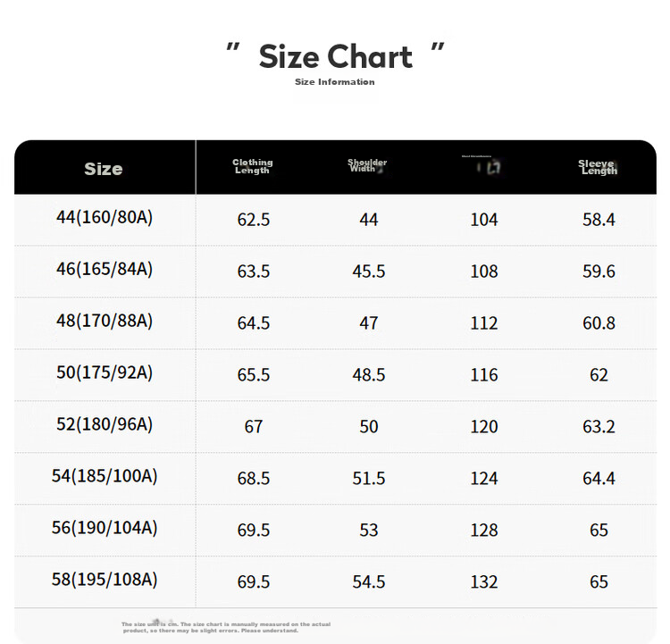The height and width of the screenshot is (644, 670).
Task: Click shoulder width value '45.5'
Action: (369, 272)
